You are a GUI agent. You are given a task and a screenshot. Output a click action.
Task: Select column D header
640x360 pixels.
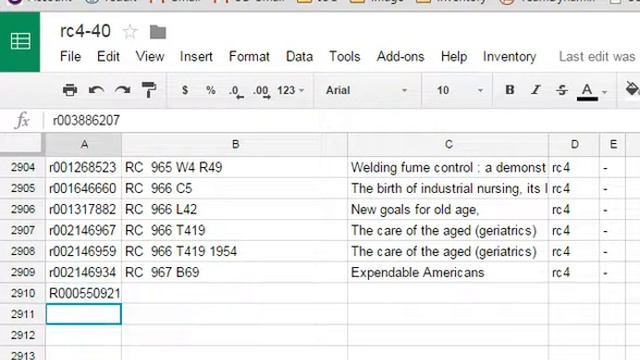click(574, 144)
